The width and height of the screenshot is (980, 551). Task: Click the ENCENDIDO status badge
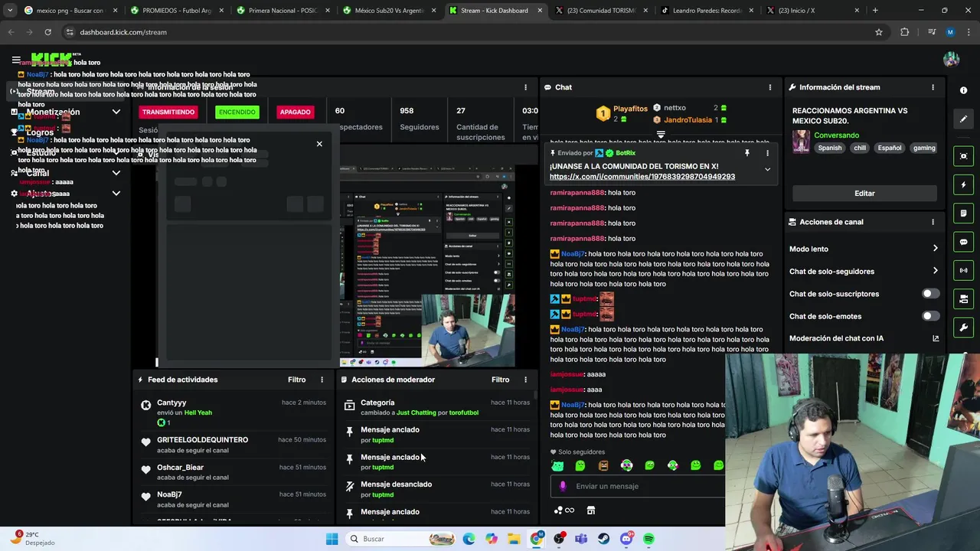pyautogui.click(x=237, y=112)
